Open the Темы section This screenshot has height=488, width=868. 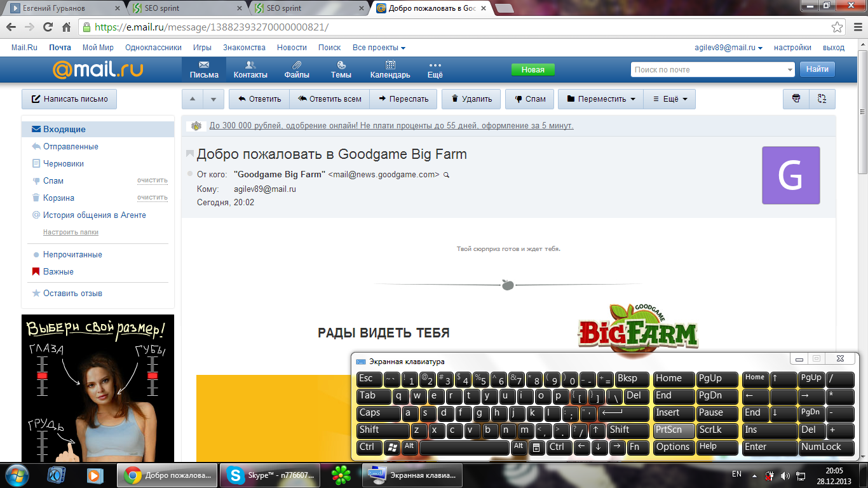[341, 70]
